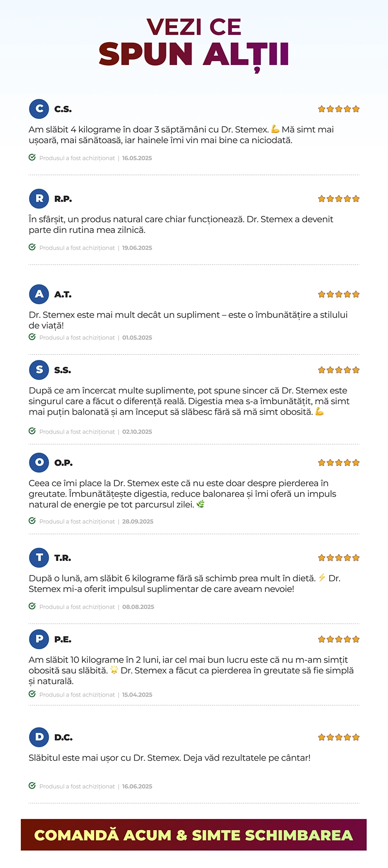Select the A avatar of reviewer A.T.
388x868 pixels.
point(39,294)
